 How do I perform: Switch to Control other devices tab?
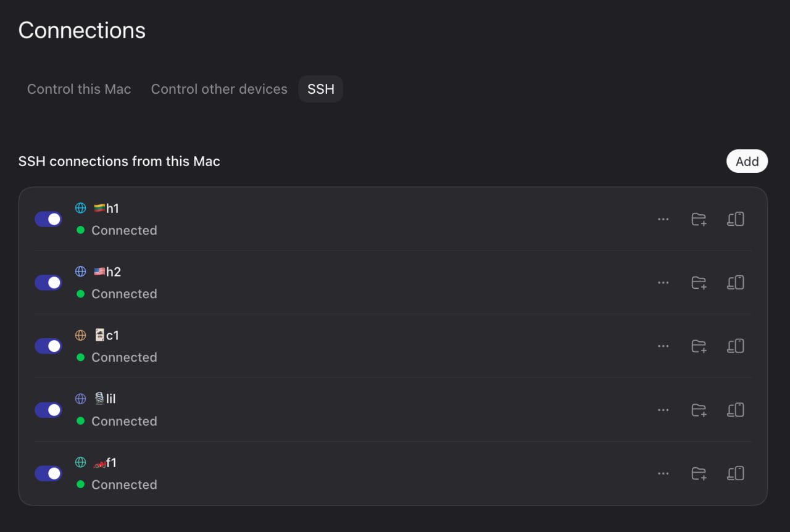[x=219, y=89]
